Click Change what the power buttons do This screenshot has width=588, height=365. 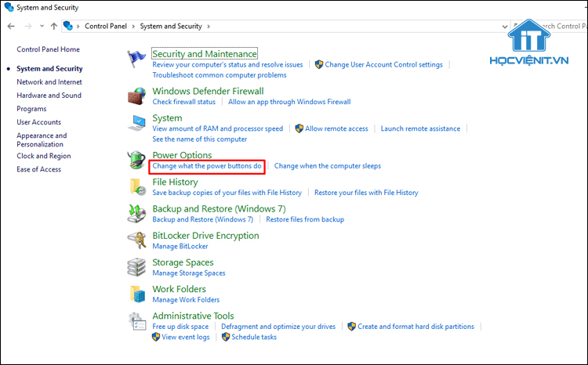207,166
